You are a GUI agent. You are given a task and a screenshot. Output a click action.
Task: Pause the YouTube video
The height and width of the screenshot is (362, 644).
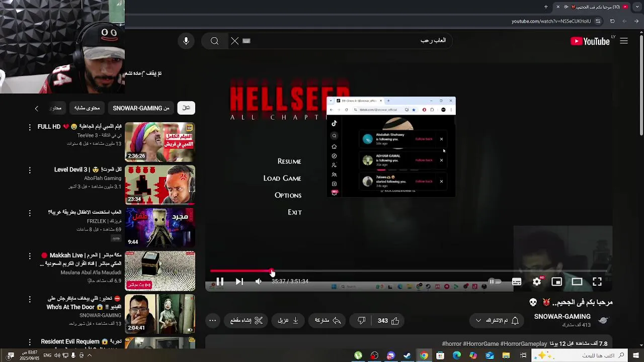click(220, 282)
